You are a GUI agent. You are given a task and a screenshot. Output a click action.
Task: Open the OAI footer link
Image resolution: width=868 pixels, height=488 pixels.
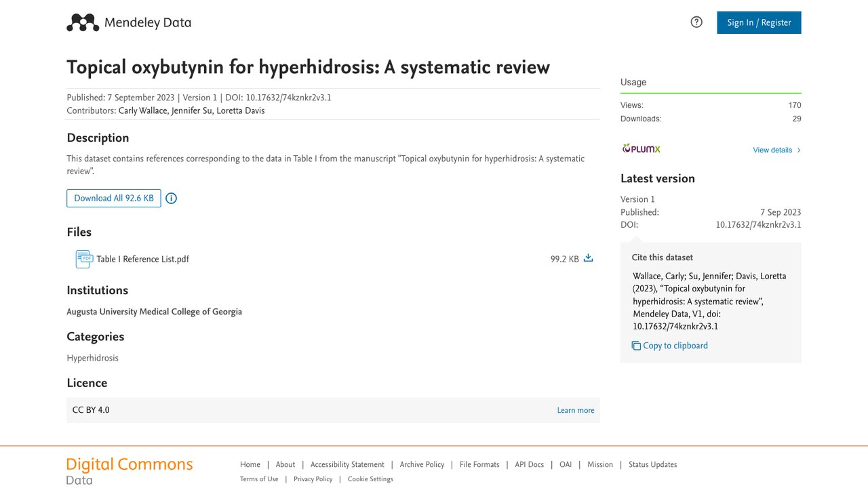click(566, 464)
